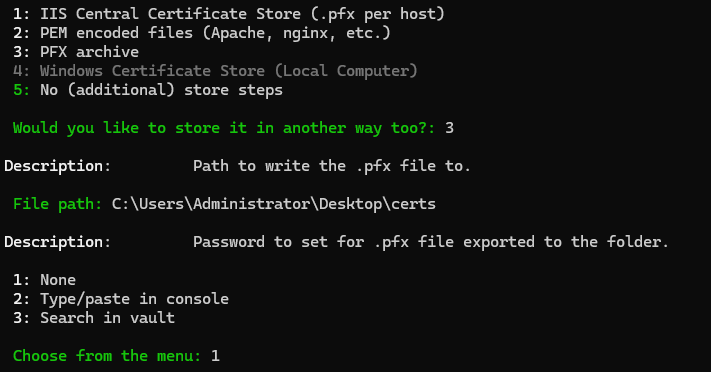Click the entered value 3 after prompt

(449, 128)
